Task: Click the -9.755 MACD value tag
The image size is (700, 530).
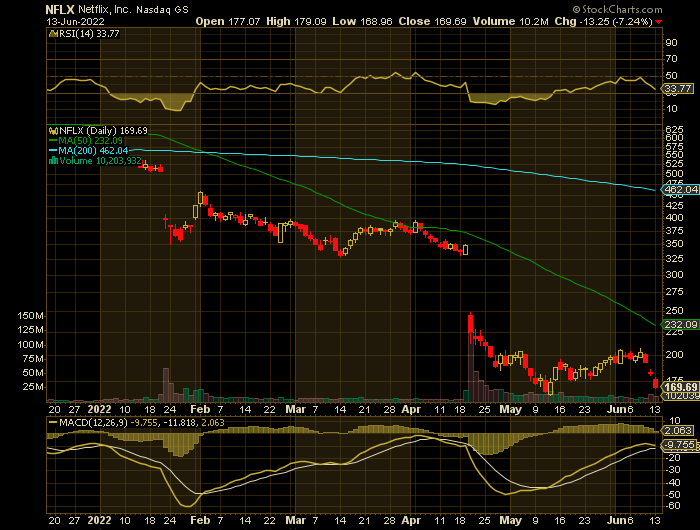Action: [x=679, y=445]
